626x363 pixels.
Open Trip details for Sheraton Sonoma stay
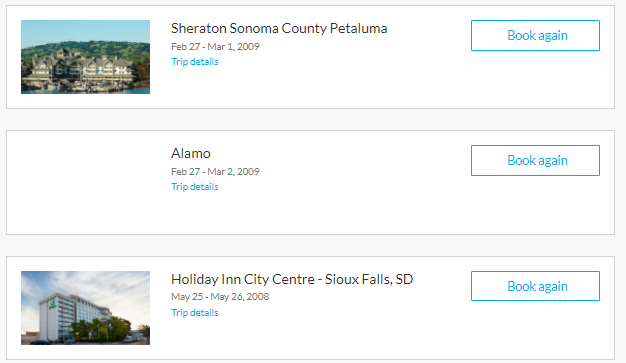[x=195, y=62]
